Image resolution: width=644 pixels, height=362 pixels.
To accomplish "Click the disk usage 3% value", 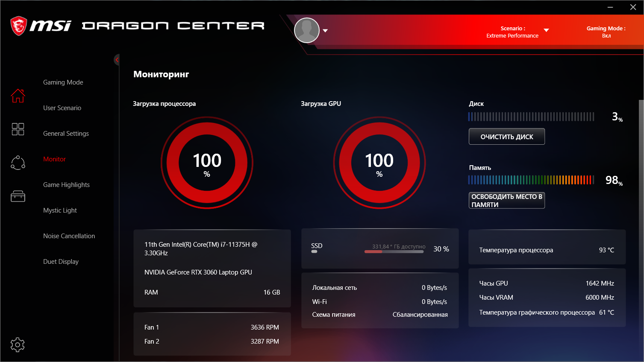I will click(x=618, y=117).
